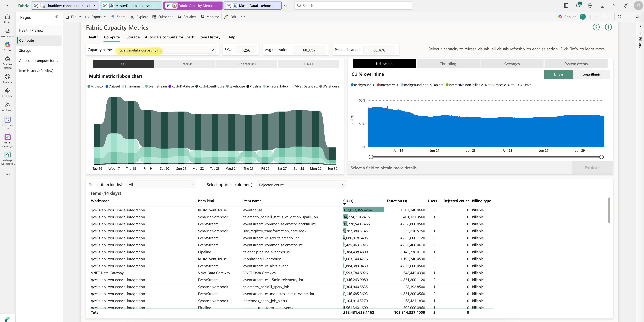Toggle the Duration metric view

tap(185, 64)
